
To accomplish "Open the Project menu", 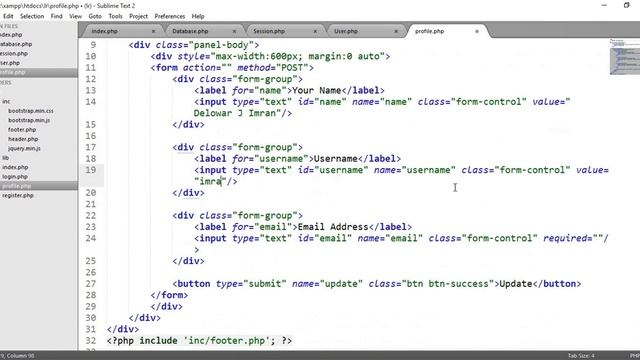I will (138, 16).
